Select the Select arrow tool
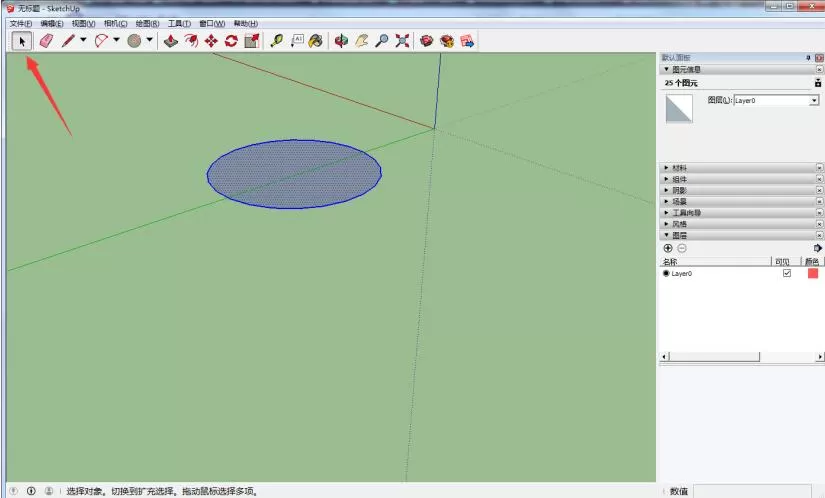The image size is (825, 498). 22,41
